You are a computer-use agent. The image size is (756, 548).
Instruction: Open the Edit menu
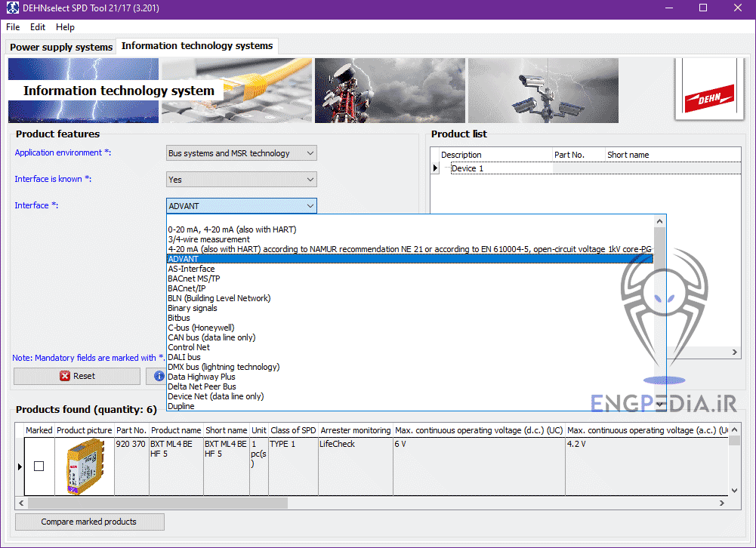tap(37, 27)
